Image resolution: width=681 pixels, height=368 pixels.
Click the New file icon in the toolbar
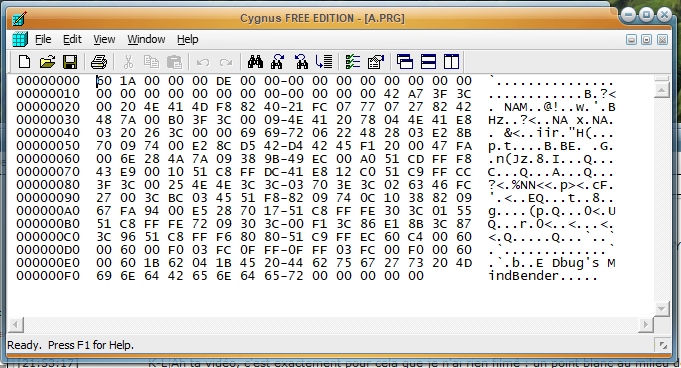[24, 62]
